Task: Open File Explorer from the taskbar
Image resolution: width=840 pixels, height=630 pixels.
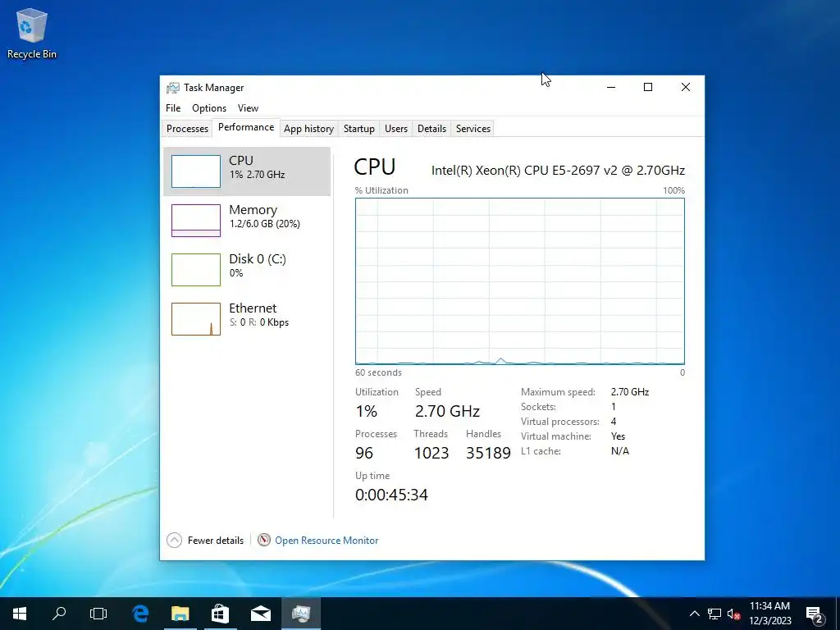Action: tap(180, 614)
